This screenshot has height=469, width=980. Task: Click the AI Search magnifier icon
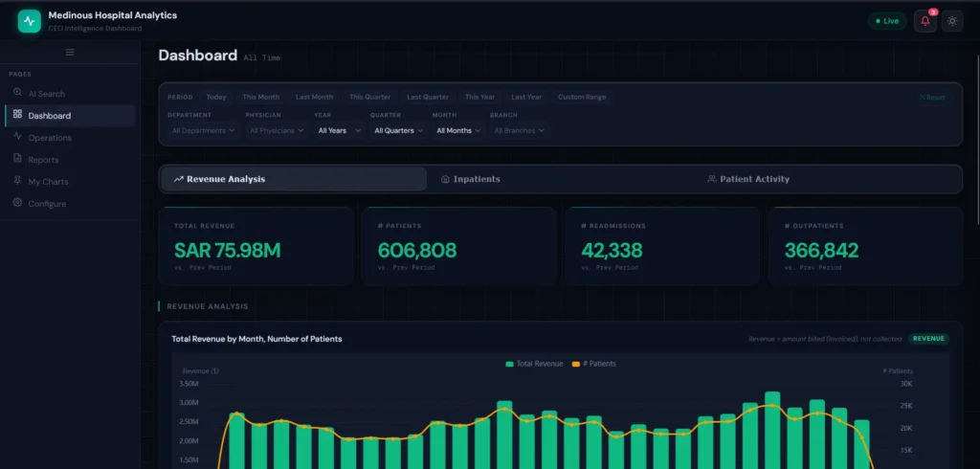pyautogui.click(x=17, y=93)
